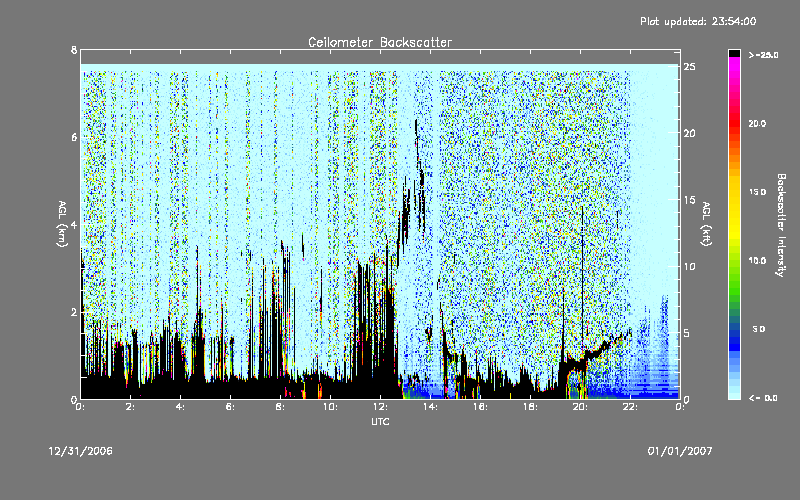
Task: Click the 6 km tick on left axis
Action: click(x=74, y=137)
